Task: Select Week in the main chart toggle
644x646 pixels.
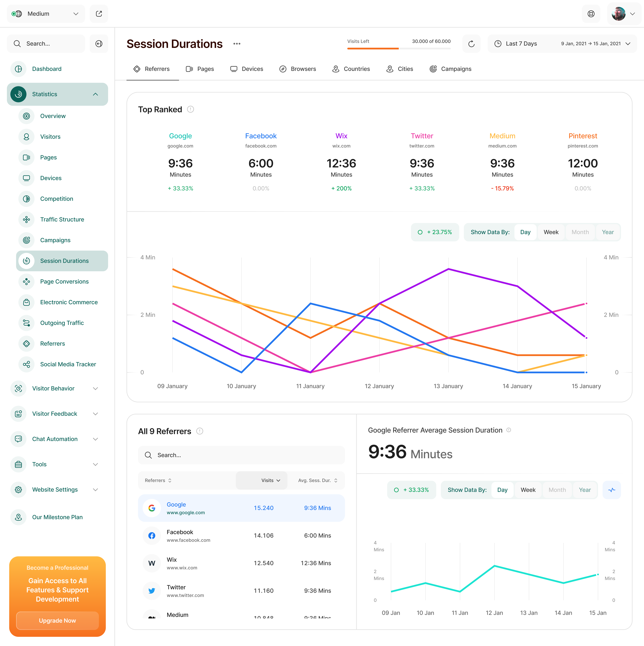Action: point(551,232)
